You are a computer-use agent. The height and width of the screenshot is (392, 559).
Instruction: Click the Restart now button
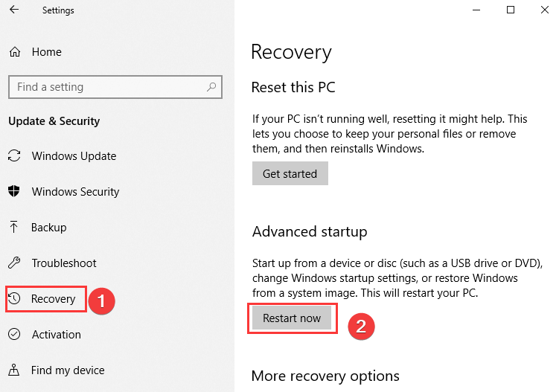pyautogui.click(x=292, y=318)
